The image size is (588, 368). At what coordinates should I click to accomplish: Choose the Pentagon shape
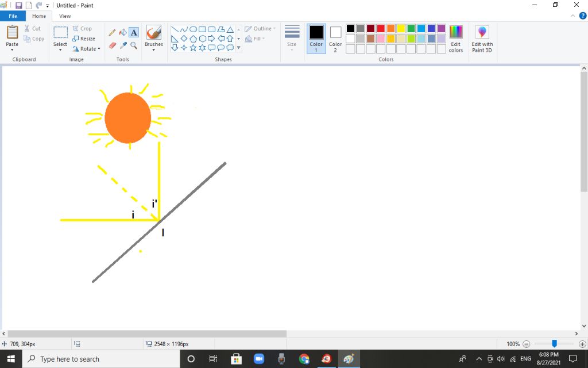click(x=193, y=39)
